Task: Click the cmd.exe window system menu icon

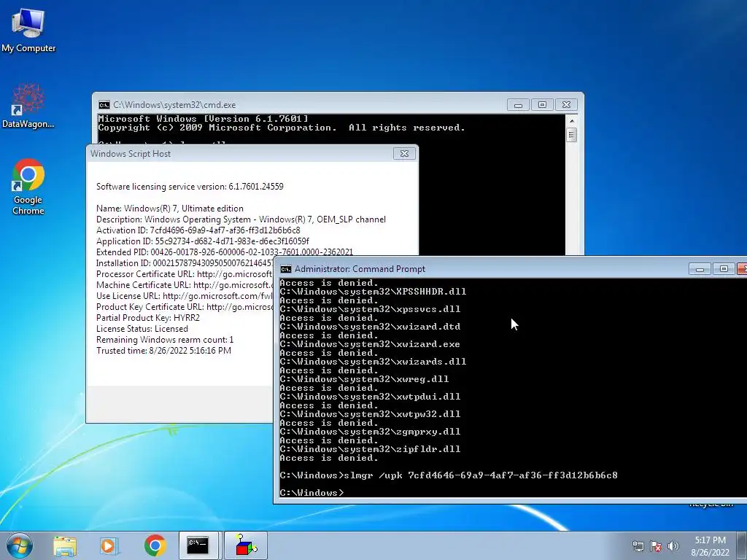Action: coord(104,105)
